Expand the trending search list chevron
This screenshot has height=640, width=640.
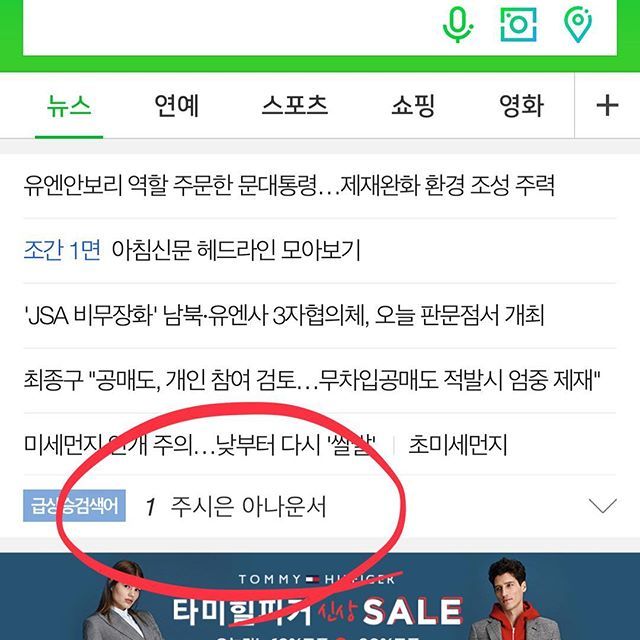[603, 505]
